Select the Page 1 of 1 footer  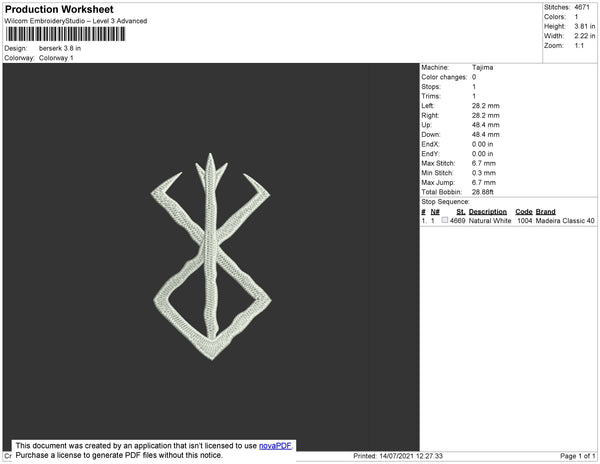click(x=577, y=456)
